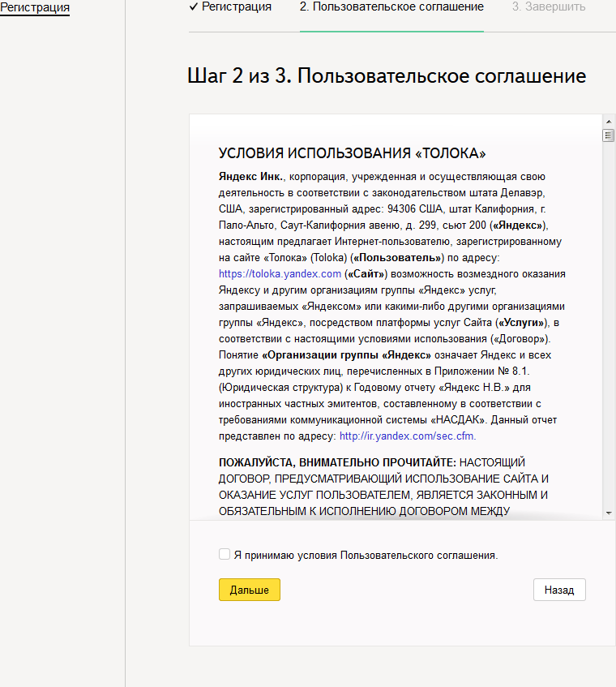Screen dimensions: 616x687
Task: Click the text ПОЖАЛУЙСТА, ВНИМАТЕЛЬНО ПРОЧИТАЙТЕ:
Action: [337, 462]
